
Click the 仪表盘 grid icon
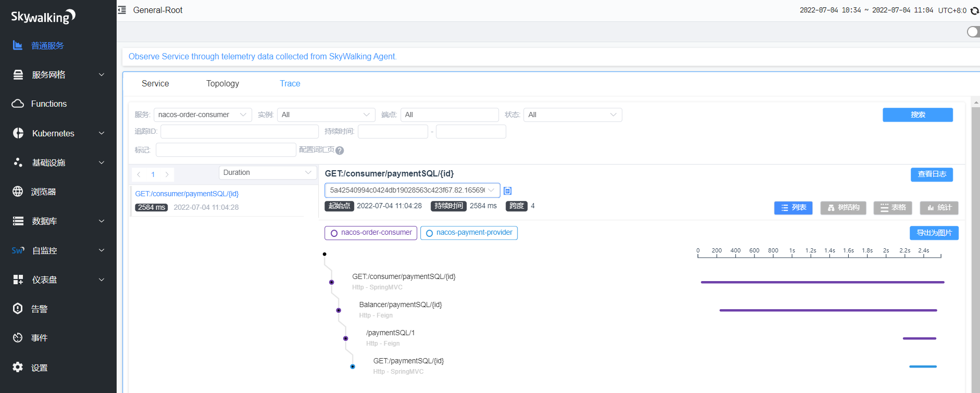coord(18,280)
